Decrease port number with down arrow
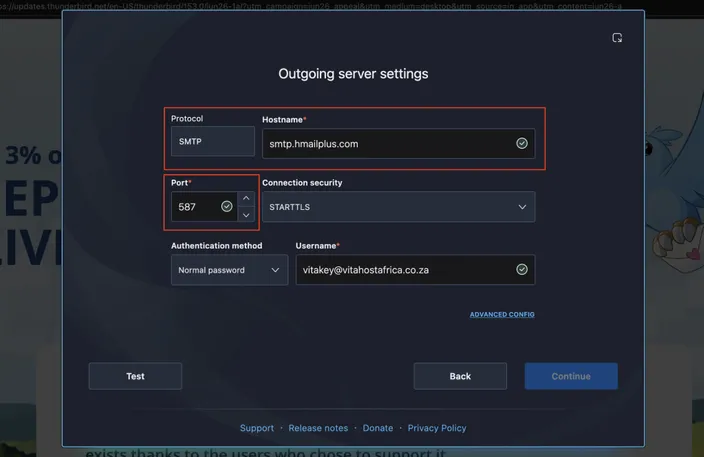 click(x=246, y=215)
